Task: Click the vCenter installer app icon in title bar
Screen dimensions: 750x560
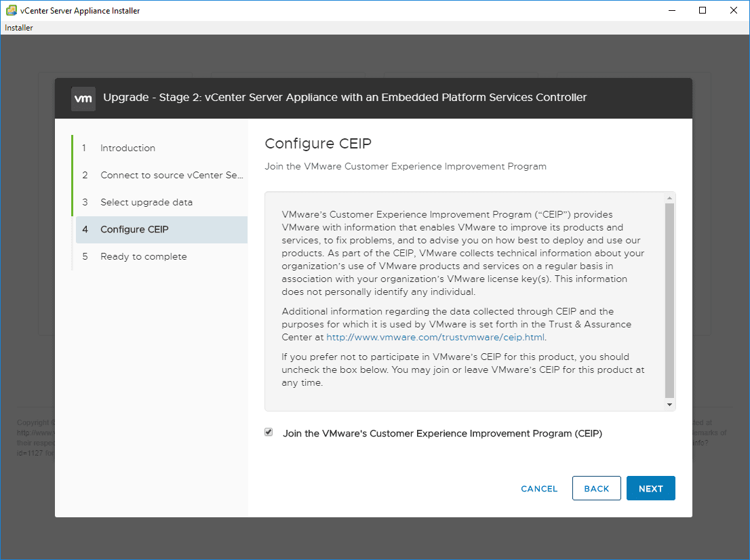Action: tap(11, 10)
